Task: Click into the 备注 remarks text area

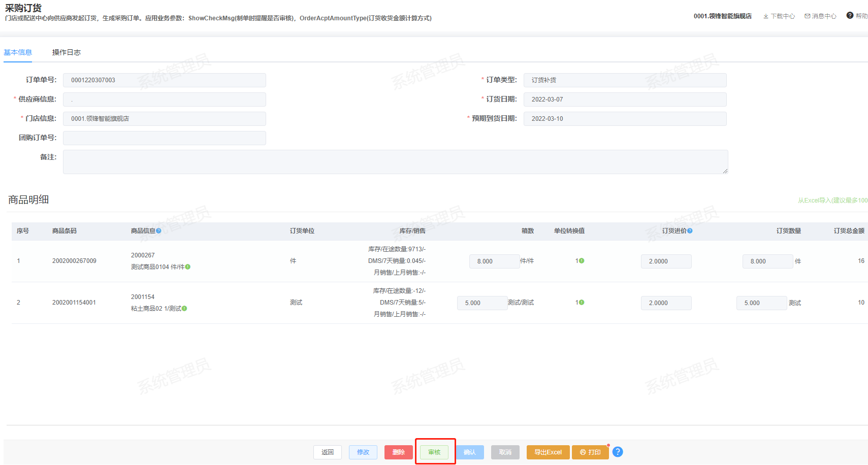Action: coord(395,162)
